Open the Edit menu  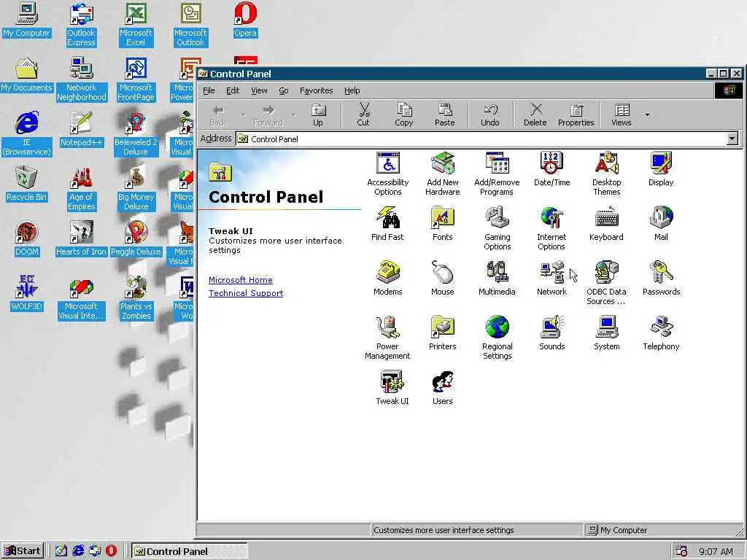coord(233,90)
